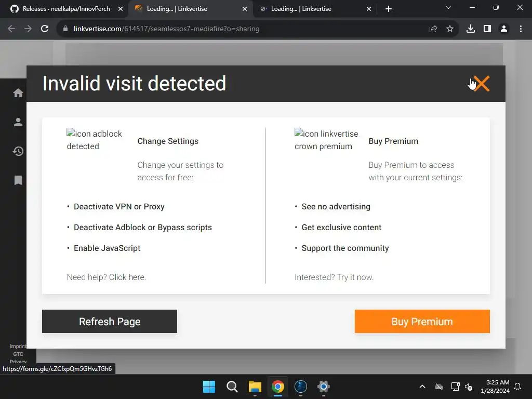
Task: Open Chrome downloads icon
Action: [x=471, y=29]
